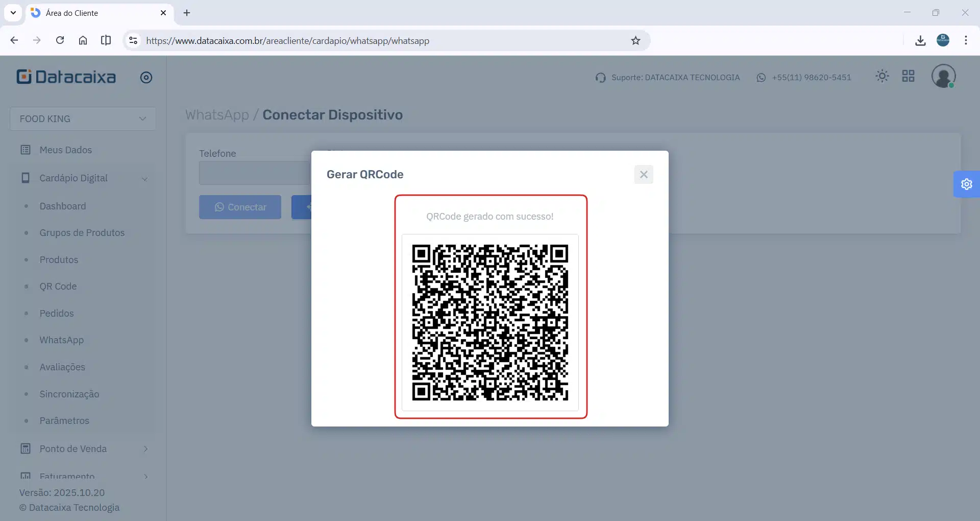Viewport: 980px width, 521px height.
Task: Click the Conectar button
Action: 239,207
